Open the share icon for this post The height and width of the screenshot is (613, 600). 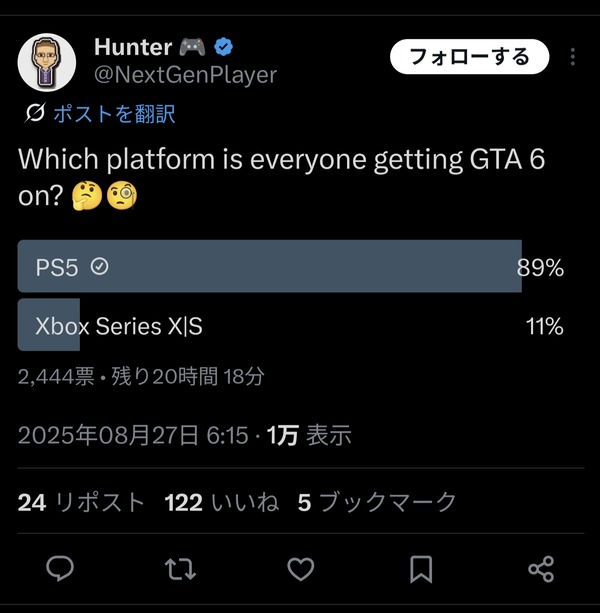[540, 569]
